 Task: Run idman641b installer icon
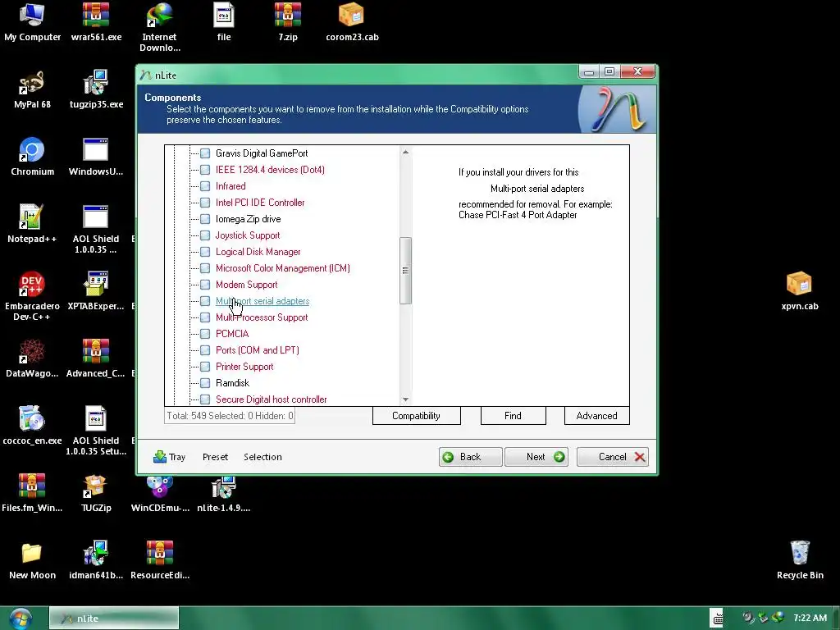pos(97,560)
